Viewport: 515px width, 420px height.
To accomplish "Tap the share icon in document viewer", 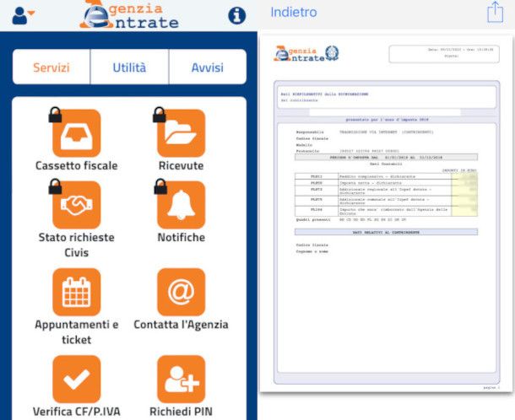I will click(495, 12).
